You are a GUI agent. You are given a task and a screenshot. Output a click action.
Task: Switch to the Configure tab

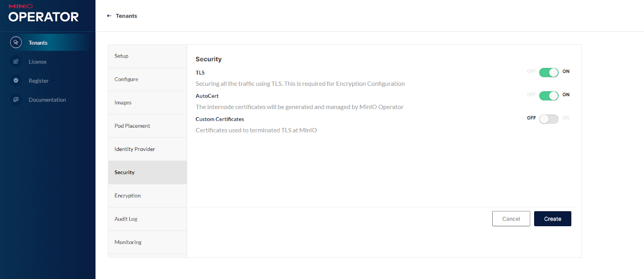(147, 79)
